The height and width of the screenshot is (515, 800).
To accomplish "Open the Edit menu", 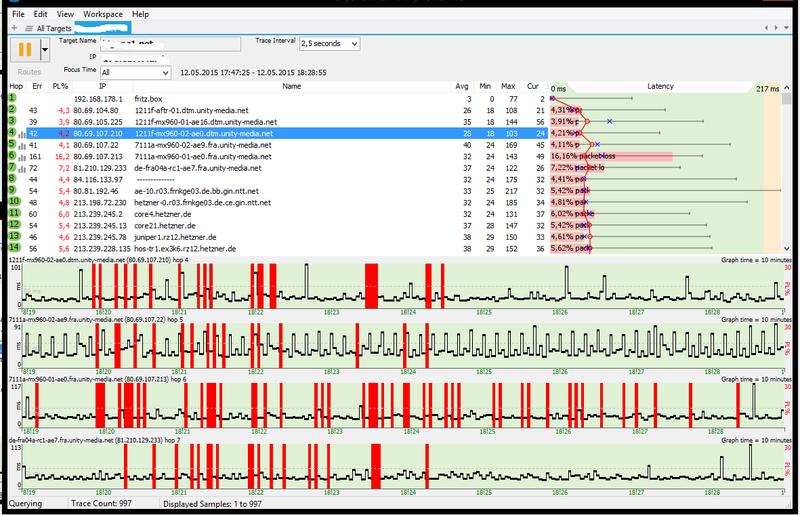I will (40, 15).
